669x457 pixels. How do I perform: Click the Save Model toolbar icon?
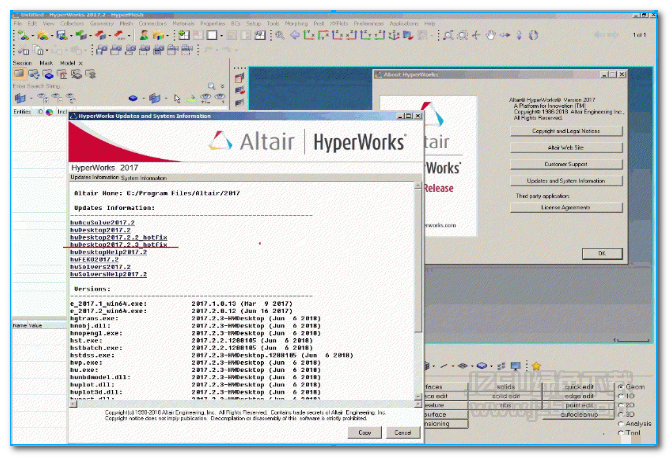click(61, 35)
